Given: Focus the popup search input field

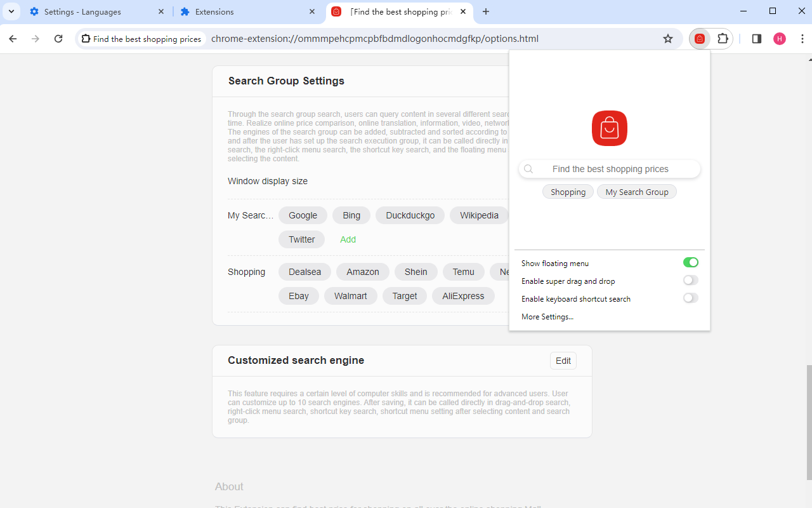Looking at the screenshot, I should [x=610, y=169].
